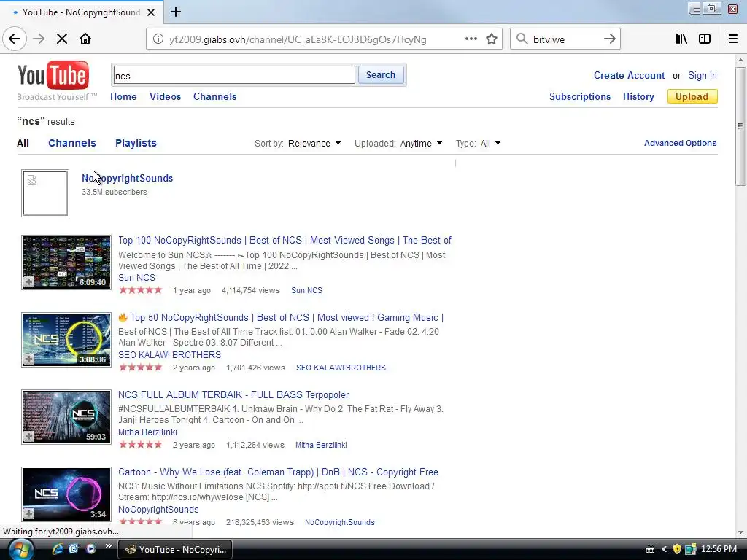Viewport: 747px width, 560px height.
Task: Click the 12:56 PM taskbar clock
Action: (719, 549)
